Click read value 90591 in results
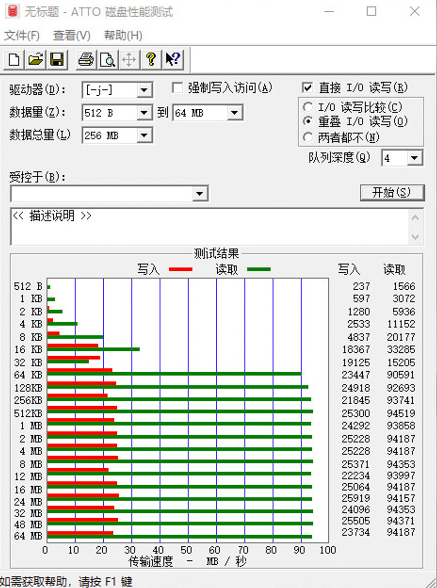The image size is (437, 588). (401, 375)
